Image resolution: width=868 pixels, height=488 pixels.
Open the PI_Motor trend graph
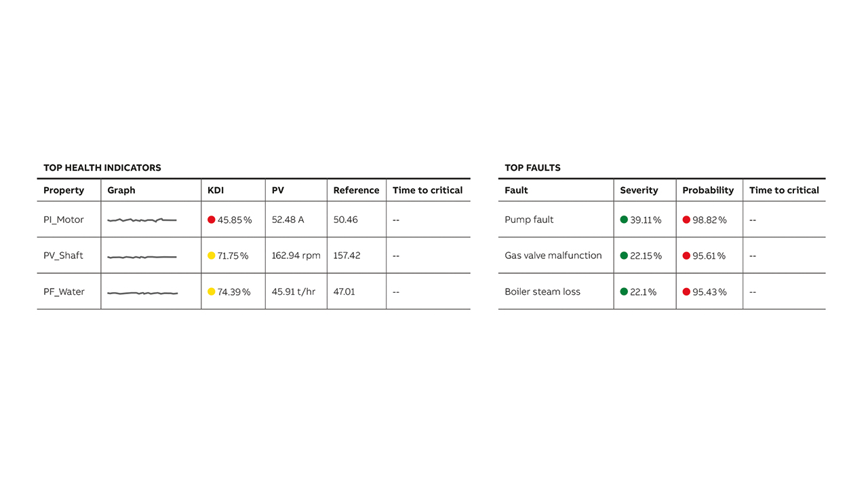coord(142,220)
